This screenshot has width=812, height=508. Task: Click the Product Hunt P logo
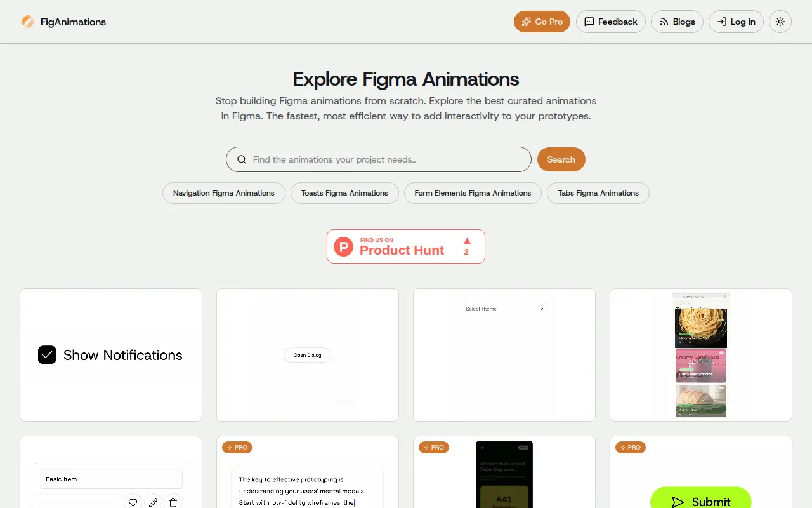point(343,246)
